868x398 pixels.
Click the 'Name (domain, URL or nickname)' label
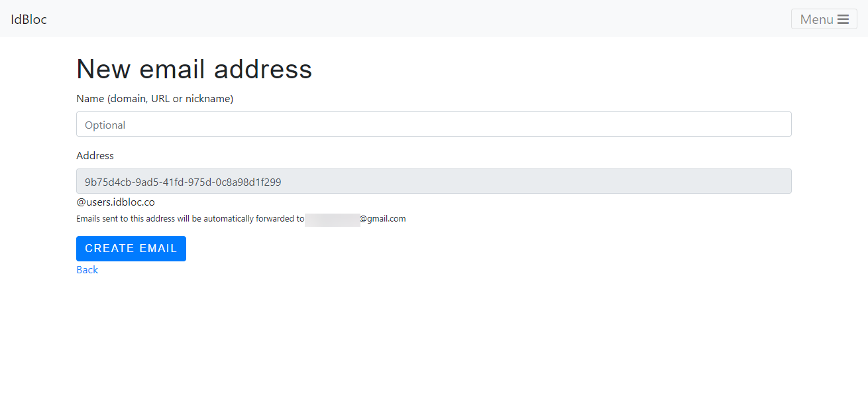(x=154, y=99)
